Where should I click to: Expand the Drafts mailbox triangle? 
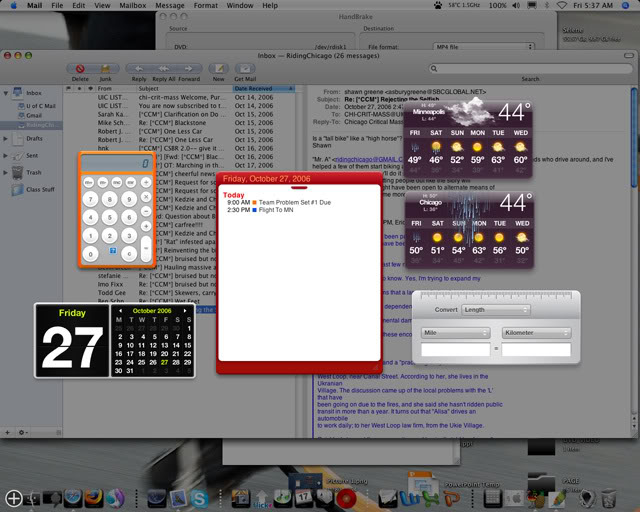point(5,139)
